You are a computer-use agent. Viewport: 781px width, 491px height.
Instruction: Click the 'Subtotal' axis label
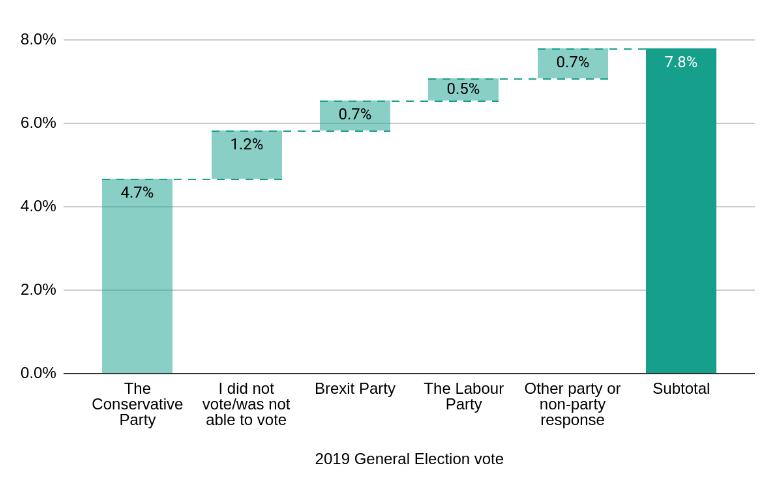click(x=680, y=389)
